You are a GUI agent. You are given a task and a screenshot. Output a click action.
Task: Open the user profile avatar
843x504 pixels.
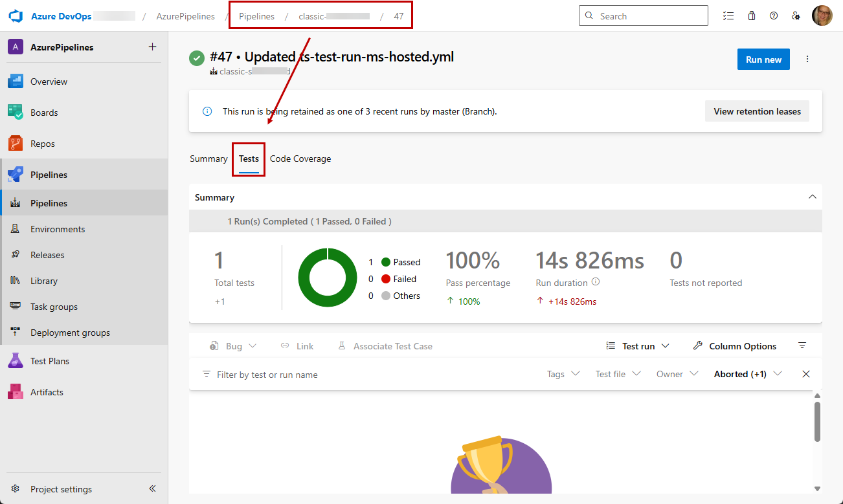point(822,16)
